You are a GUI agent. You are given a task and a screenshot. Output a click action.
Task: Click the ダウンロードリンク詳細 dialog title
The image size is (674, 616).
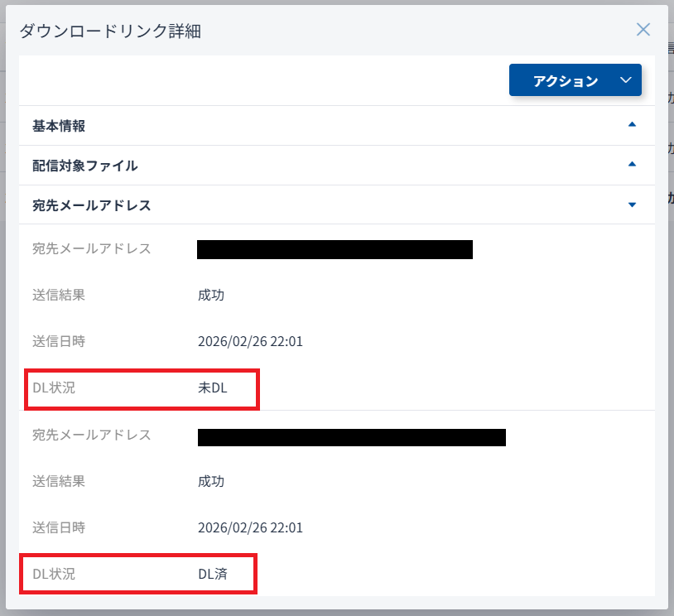point(110,31)
